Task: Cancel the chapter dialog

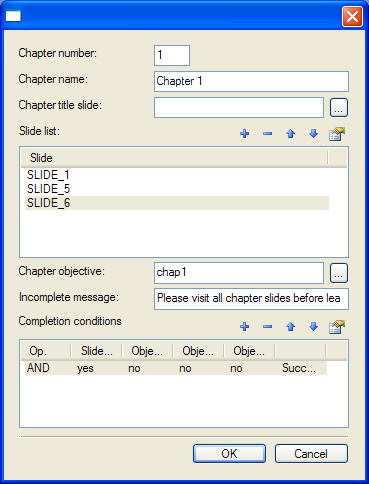Action: click(x=311, y=453)
